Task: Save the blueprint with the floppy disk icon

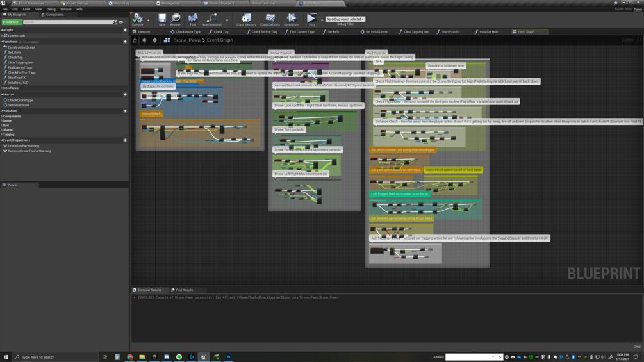Action: coord(162,19)
